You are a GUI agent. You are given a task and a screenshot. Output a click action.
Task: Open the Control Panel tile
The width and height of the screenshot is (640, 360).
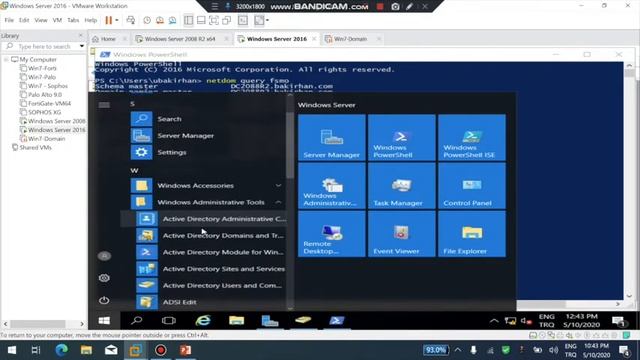[x=472, y=186]
